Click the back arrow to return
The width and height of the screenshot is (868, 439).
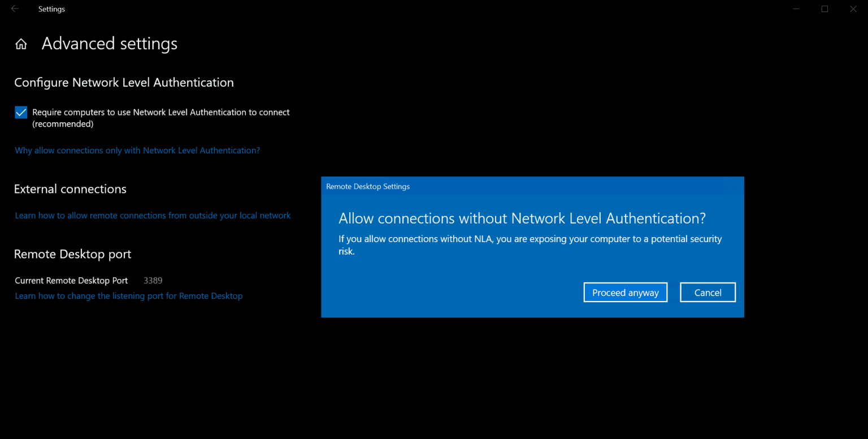pyautogui.click(x=15, y=8)
